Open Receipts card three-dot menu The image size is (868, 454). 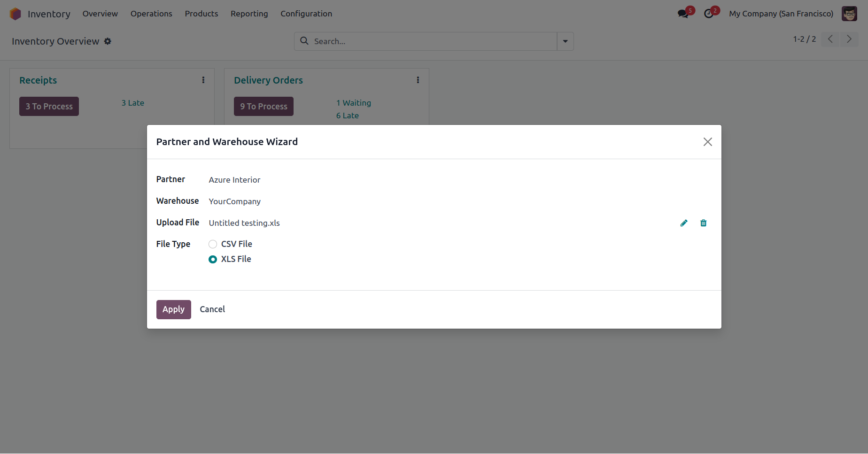(x=203, y=80)
